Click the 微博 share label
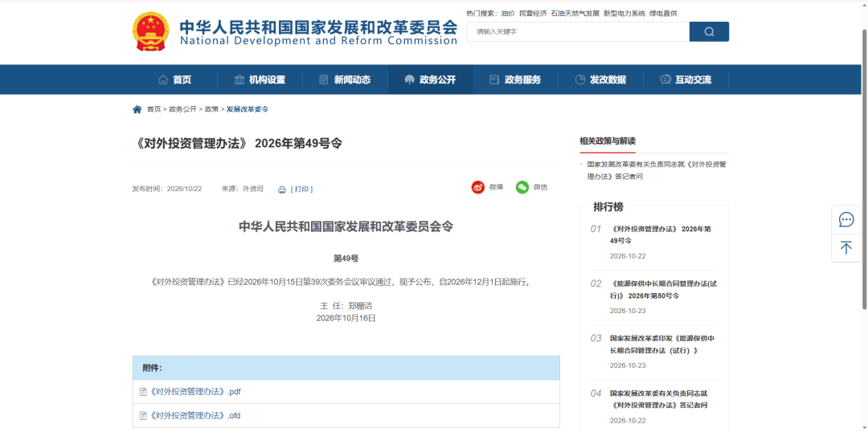This screenshot has width=868, height=432. pyautogui.click(x=496, y=188)
